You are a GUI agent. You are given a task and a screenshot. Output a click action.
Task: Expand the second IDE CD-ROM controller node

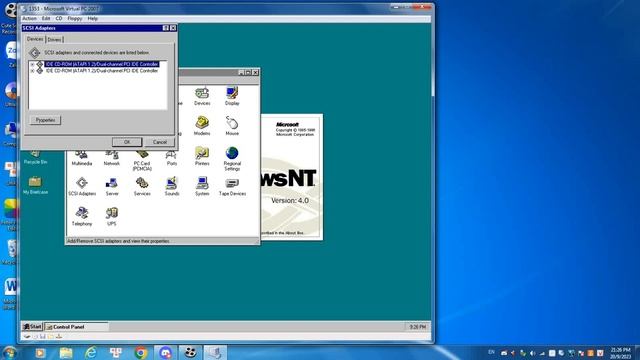(32, 71)
